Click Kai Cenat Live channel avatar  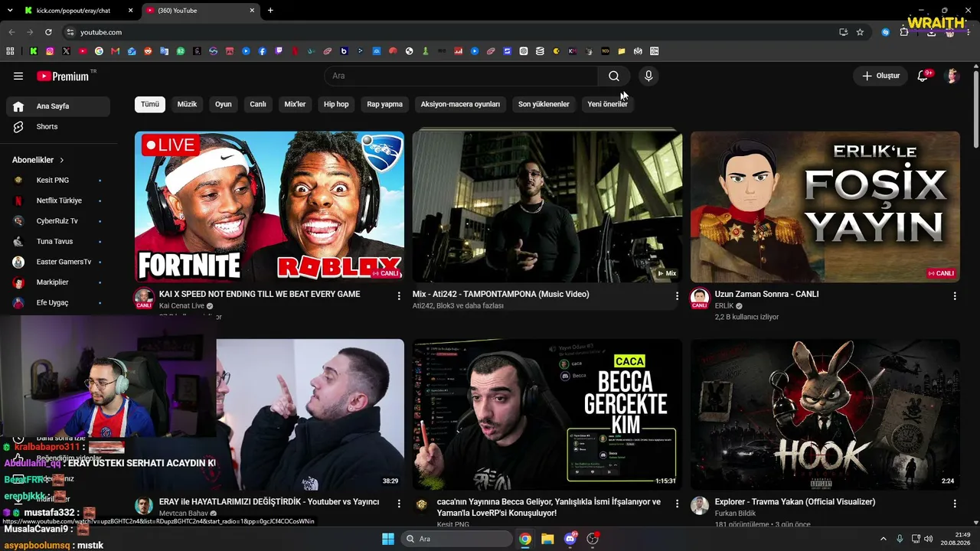[144, 298]
